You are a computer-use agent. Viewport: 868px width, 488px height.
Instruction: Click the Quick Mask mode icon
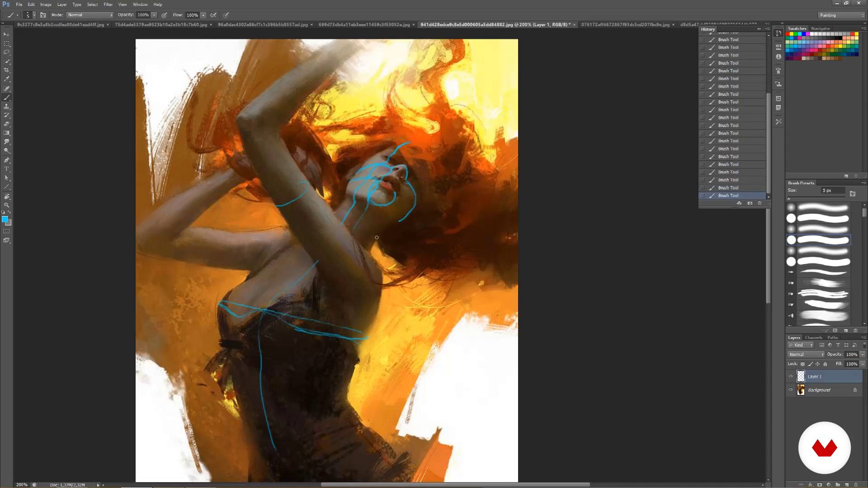click(x=6, y=231)
